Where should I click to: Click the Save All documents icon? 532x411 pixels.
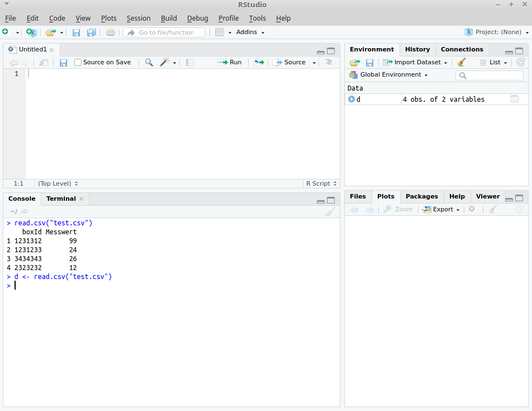91,32
